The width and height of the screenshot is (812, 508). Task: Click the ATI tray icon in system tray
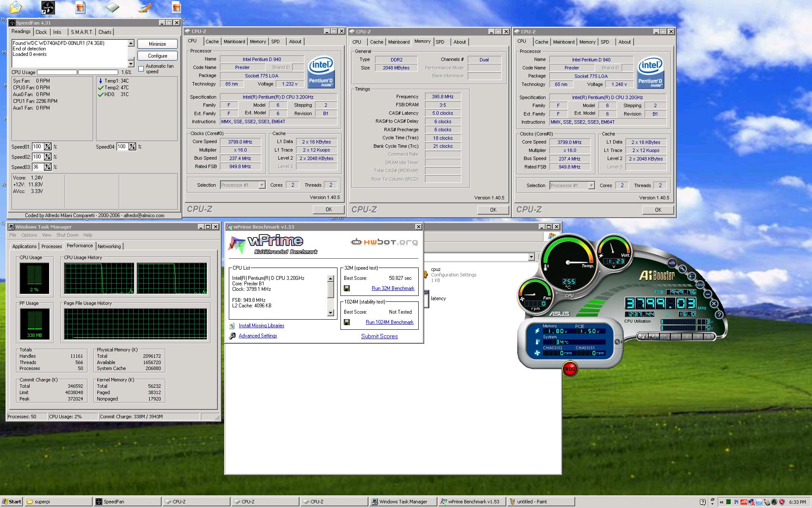click(x=744, y=502)
